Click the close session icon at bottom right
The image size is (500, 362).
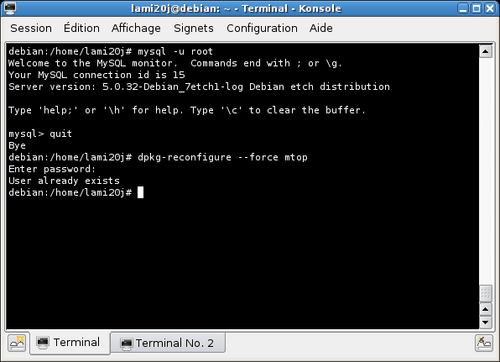484,343
